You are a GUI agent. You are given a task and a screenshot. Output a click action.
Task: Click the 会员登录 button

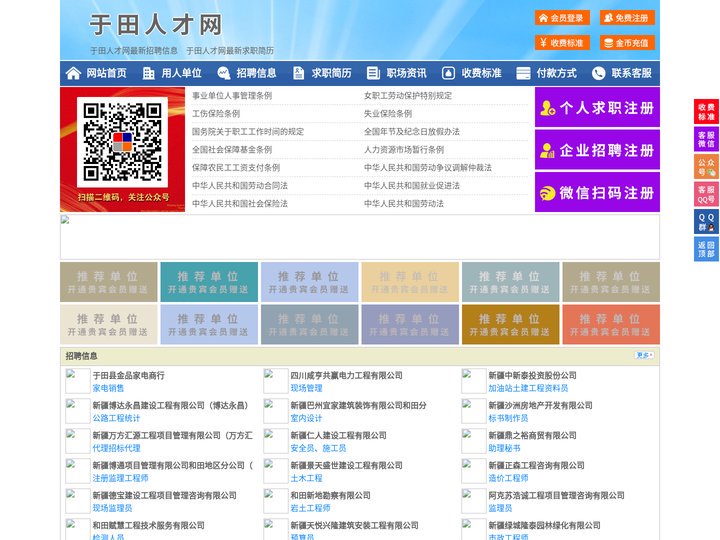point(562,18)
